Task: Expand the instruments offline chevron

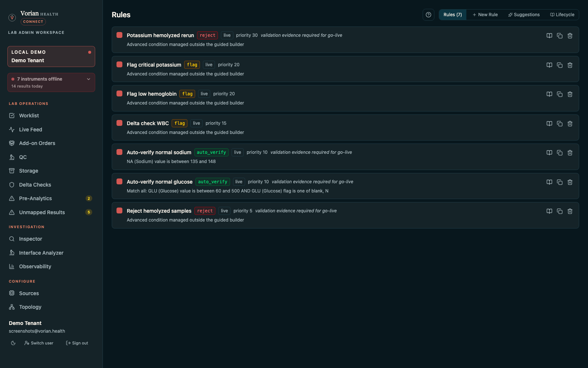Action: click(x=89, y=79)
